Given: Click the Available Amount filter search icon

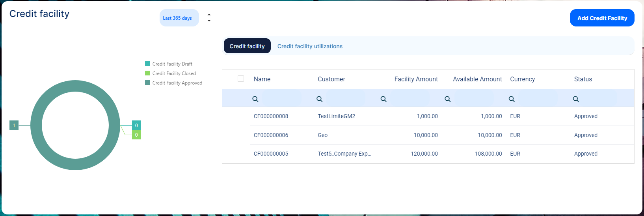Looking at the screenshot, I should (448, 99).
